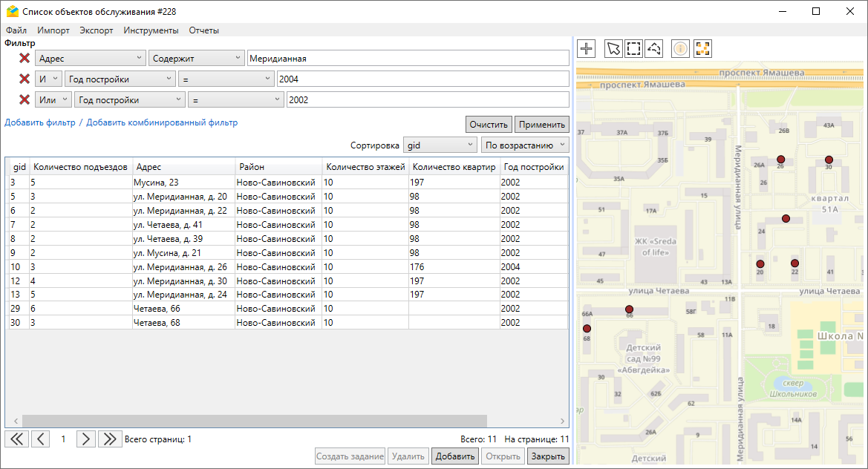The height and width of the screenshot is (469, 868).
Task: Click the Добавить комбинированный фильтр link
Action: pos(162,122)
